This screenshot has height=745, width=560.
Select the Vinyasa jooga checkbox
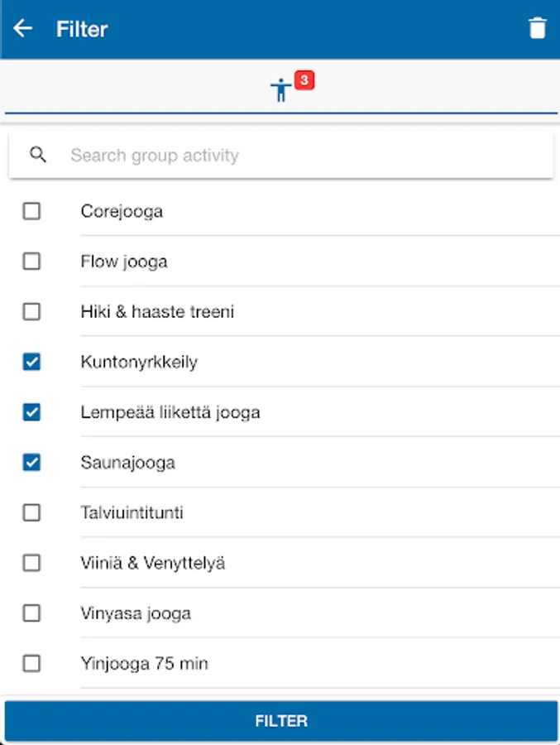click(31, 613)
